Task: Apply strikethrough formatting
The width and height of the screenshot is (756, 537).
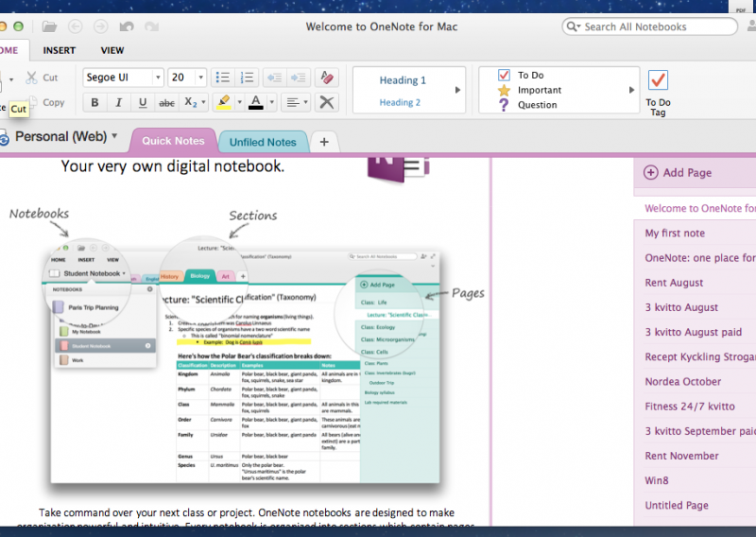Action: click(167, 102)
